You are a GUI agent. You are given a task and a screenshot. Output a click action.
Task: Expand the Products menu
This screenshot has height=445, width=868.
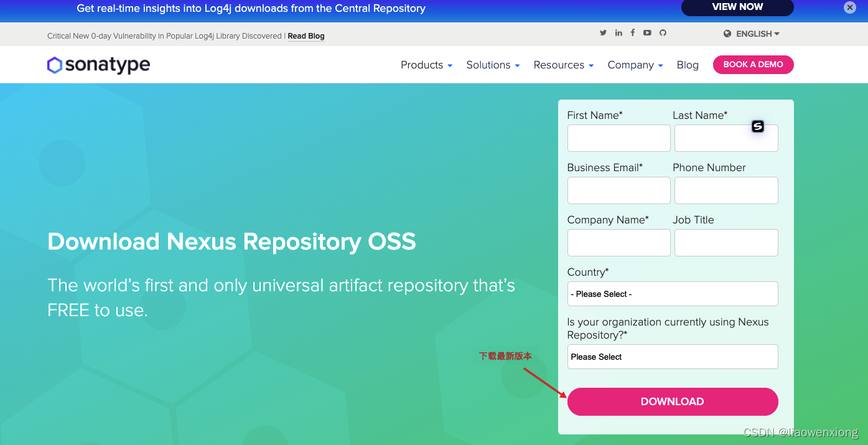pos(426,65)
